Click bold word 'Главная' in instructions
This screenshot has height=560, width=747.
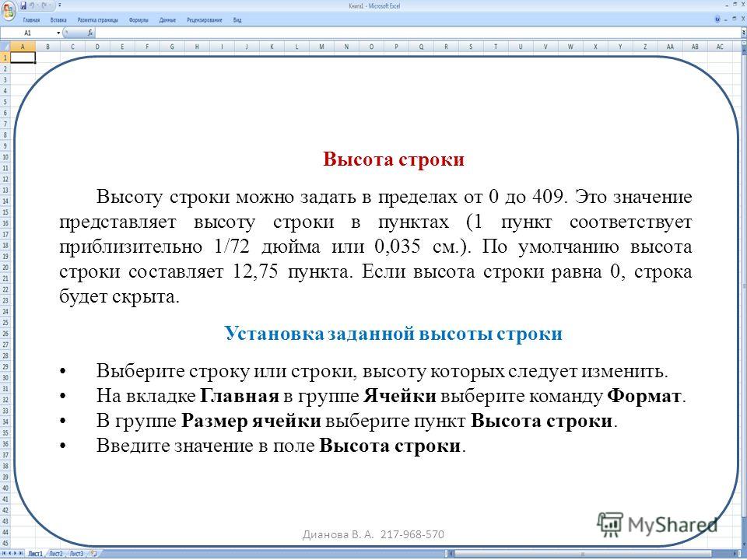tap(239, 396)
